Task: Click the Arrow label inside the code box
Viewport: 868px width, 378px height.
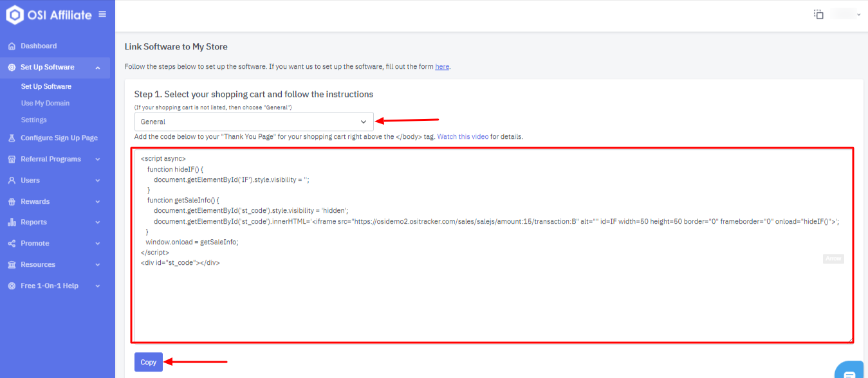Action: [x=833, y=258]
